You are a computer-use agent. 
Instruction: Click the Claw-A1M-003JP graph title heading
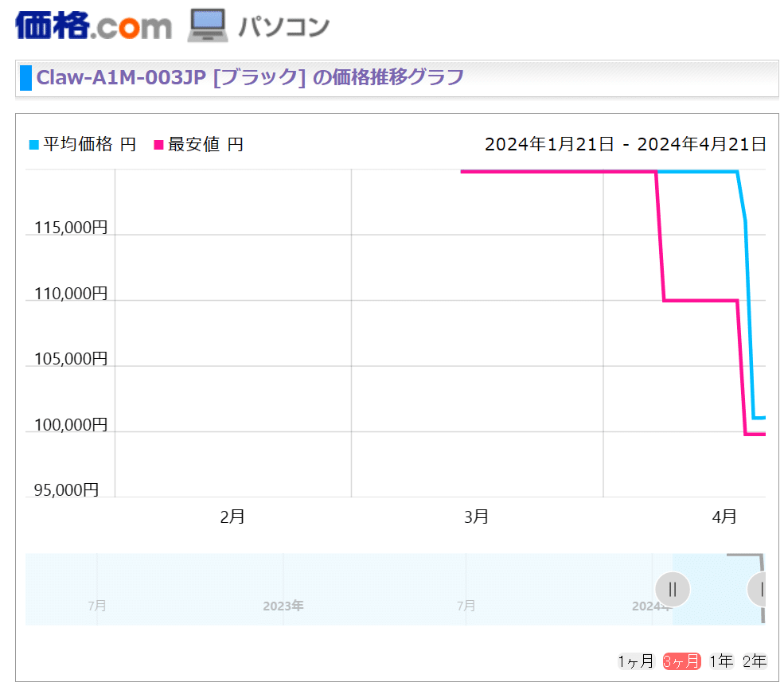250,78
